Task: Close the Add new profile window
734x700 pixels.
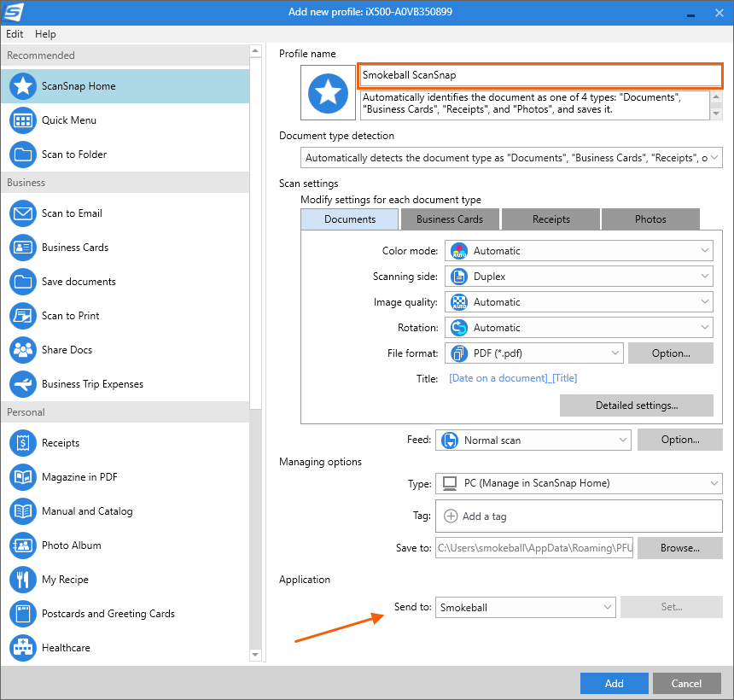Action: tap(719, 13)
